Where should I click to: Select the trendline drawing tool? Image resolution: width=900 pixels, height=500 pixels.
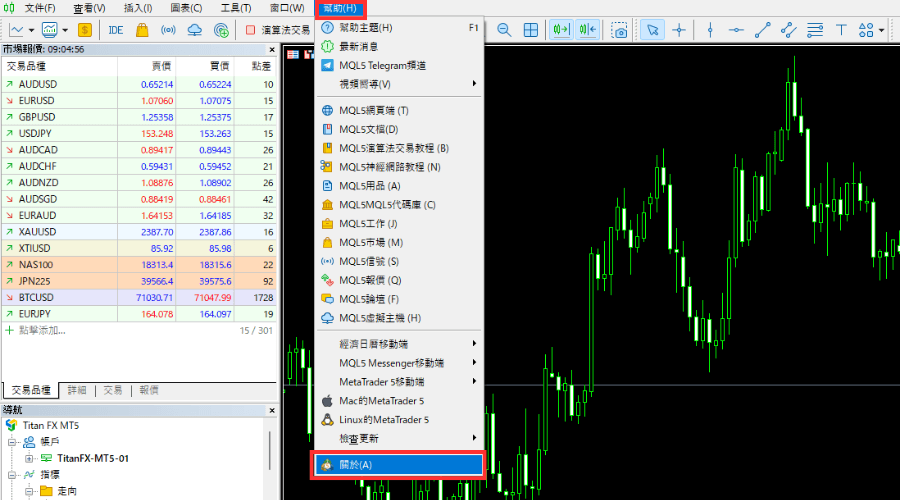point(762,30)
